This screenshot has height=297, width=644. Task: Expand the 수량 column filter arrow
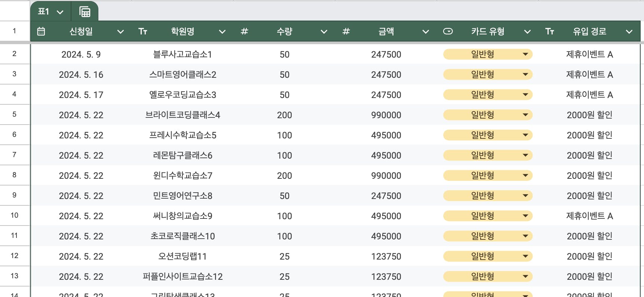(x=324, y=32)
